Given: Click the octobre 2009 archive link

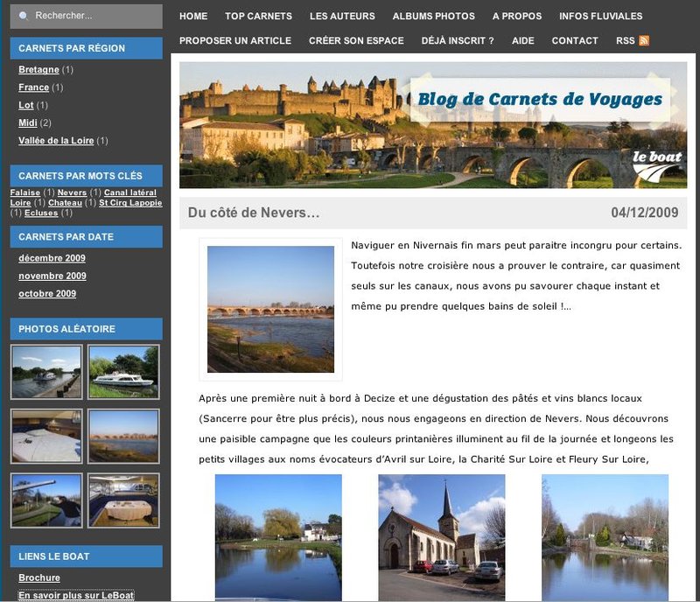Looking at the screenshot, I should [47, 293].
